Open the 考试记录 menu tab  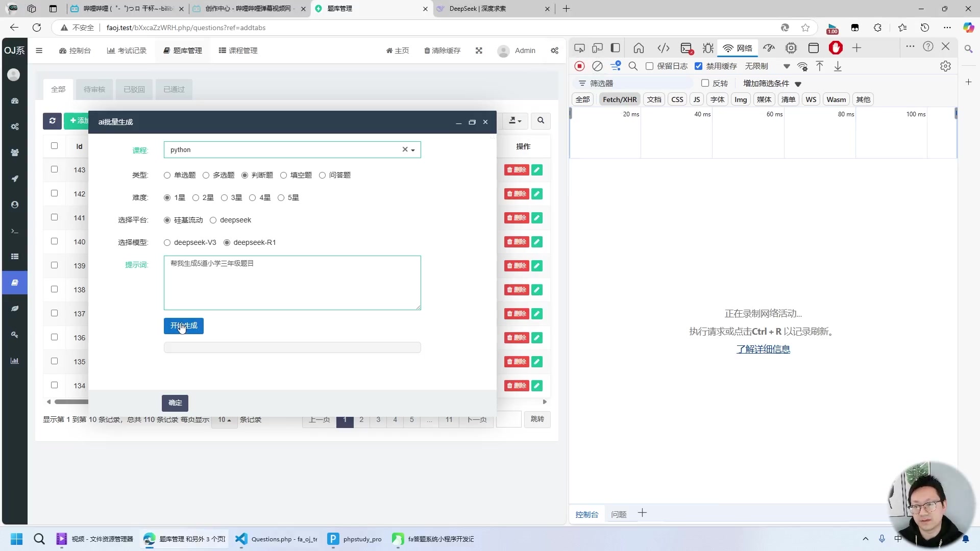pyautogui.click(x=127, y=51)
